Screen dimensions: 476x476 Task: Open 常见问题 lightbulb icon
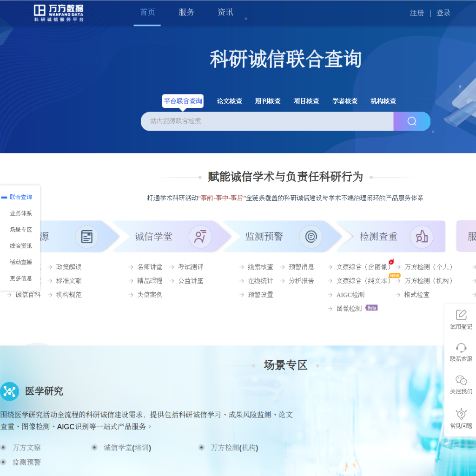tap(461, 414)
